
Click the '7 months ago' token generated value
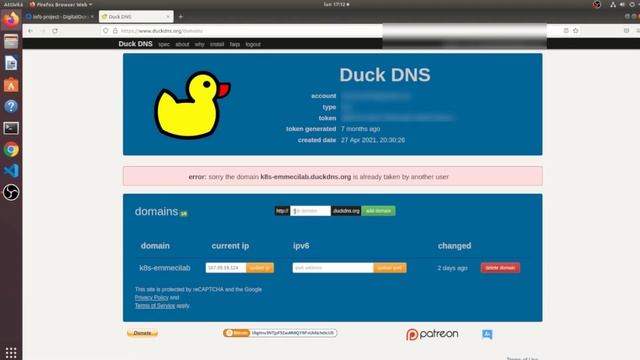pos(360,129)
